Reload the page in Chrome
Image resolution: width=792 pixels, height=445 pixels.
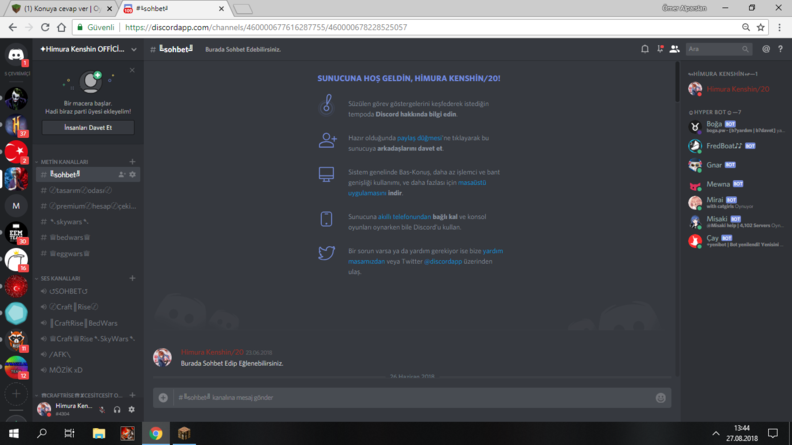45,27
